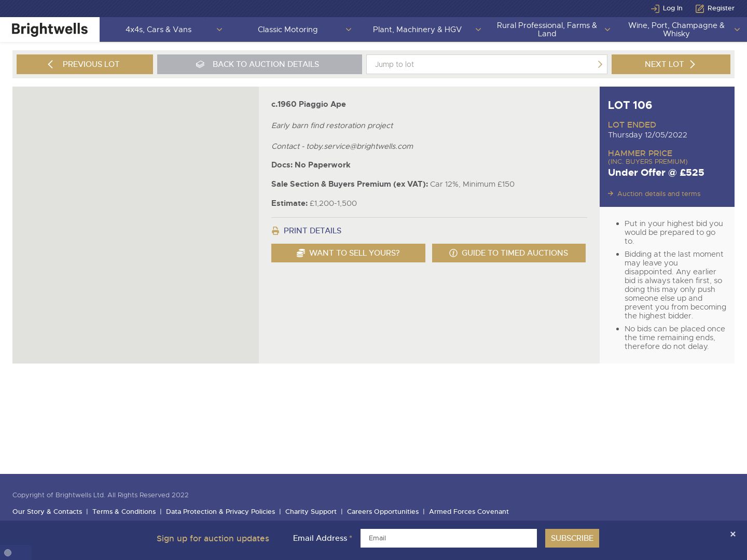Expand the Classic Motoring chevron
The height and width of the screenshot is (560, 747).
[349, 30]
